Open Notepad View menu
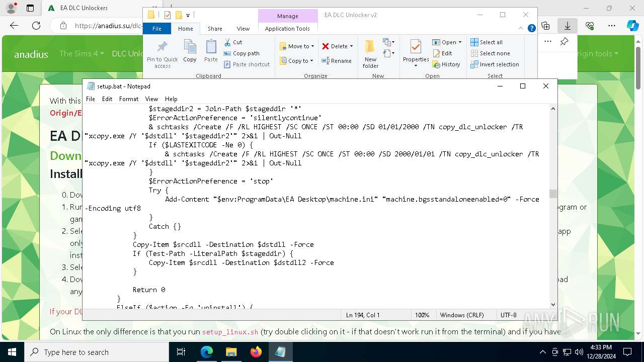 (151, 99)
